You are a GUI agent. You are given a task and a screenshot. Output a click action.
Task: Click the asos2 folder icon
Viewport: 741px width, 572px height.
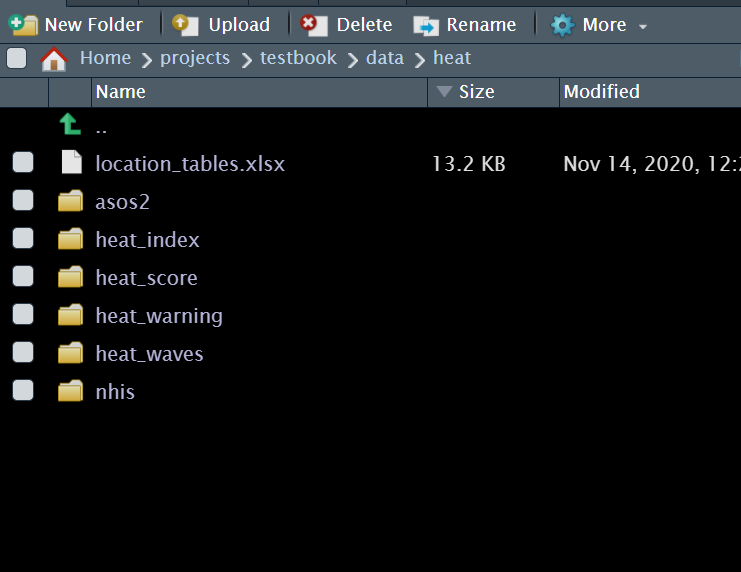click(x=70, y=200)
